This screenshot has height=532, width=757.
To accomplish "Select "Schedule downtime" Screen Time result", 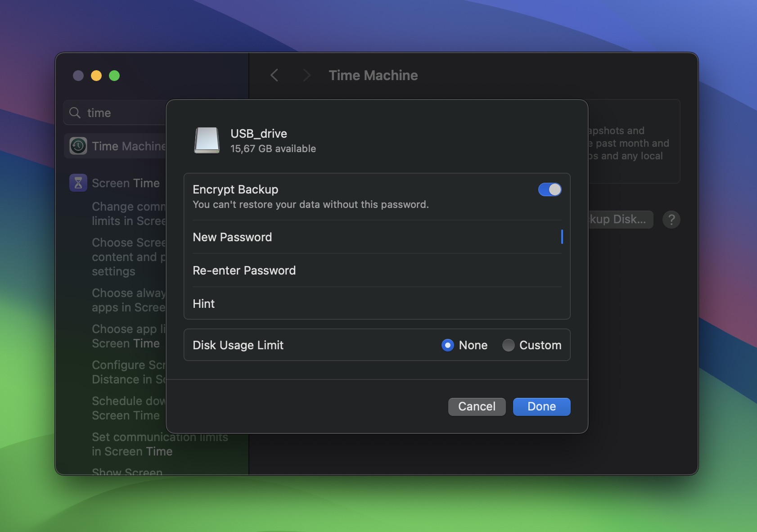I will click(x=129, y=408).
